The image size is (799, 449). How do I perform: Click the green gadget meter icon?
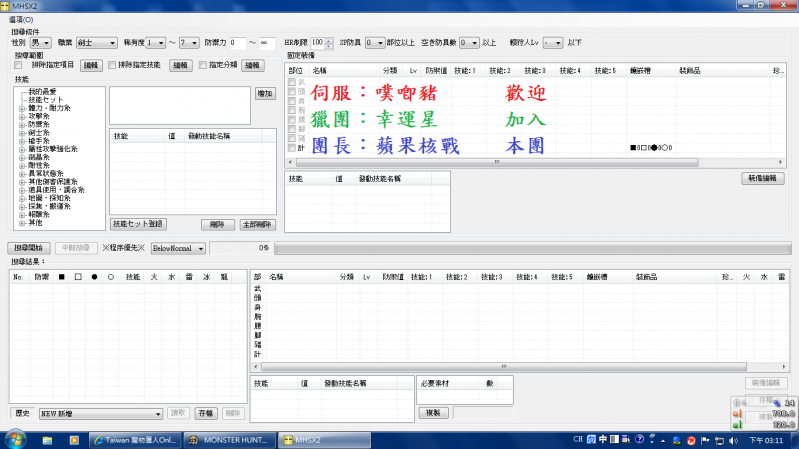tap(737, 424)
